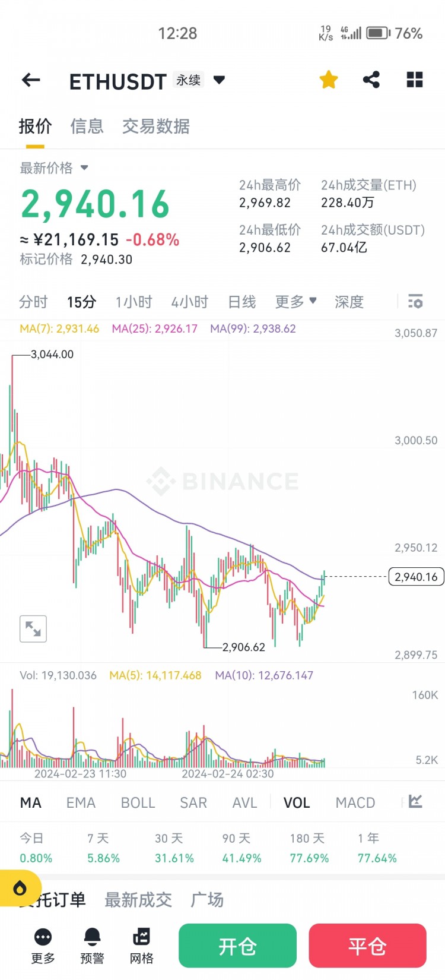Image resolution: width=445 pixels, height=980 pixels.
Task: Select the 1小时 timeframe
Action: pos(134,302)
